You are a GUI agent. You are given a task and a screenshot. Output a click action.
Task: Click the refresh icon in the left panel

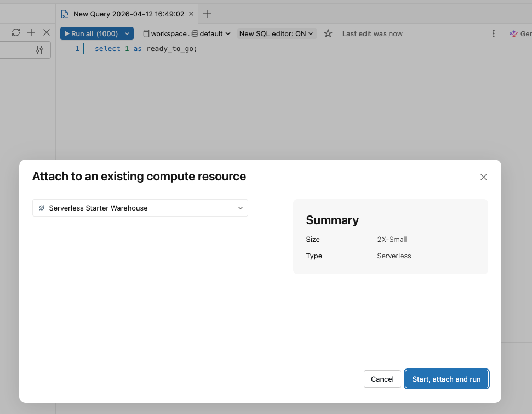(x=16, y=33)
